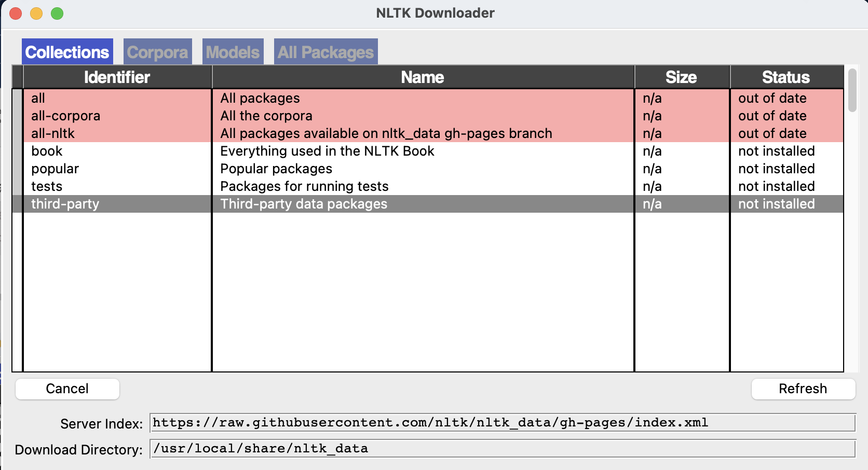This screenshot has height=470, width=868.
Task: Click 'out of date' status for all-corpora
Action: 786,116
